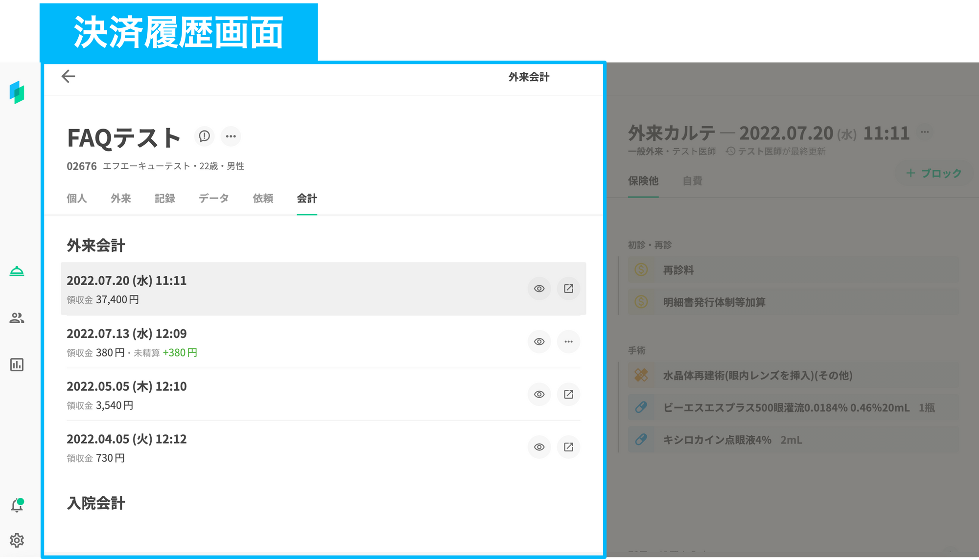The image size is (979, 560).
Task: Preview the 2022.07.20 billing with eye icon
Action: point(539,289)
